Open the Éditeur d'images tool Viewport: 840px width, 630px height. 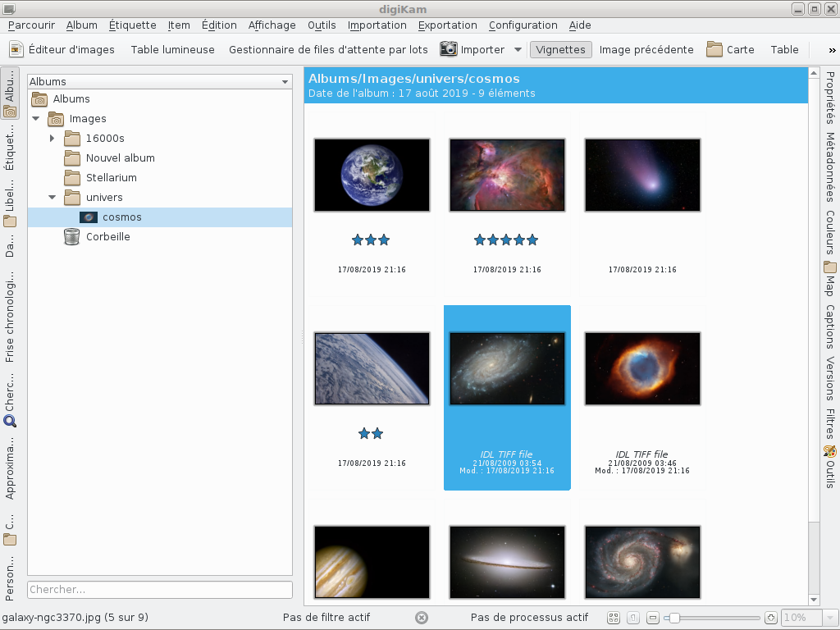62,49
